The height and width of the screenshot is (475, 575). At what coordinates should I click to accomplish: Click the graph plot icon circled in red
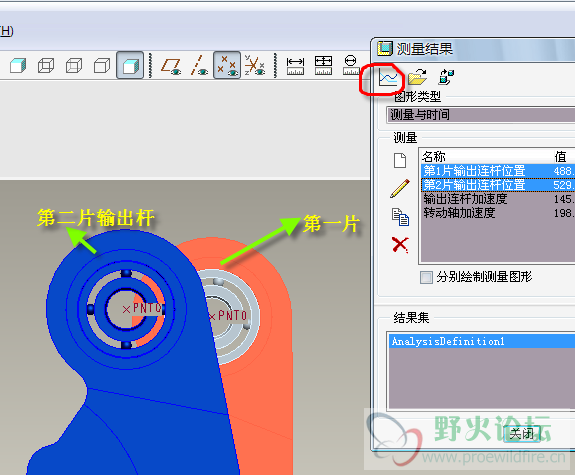(x=388, y=78)
